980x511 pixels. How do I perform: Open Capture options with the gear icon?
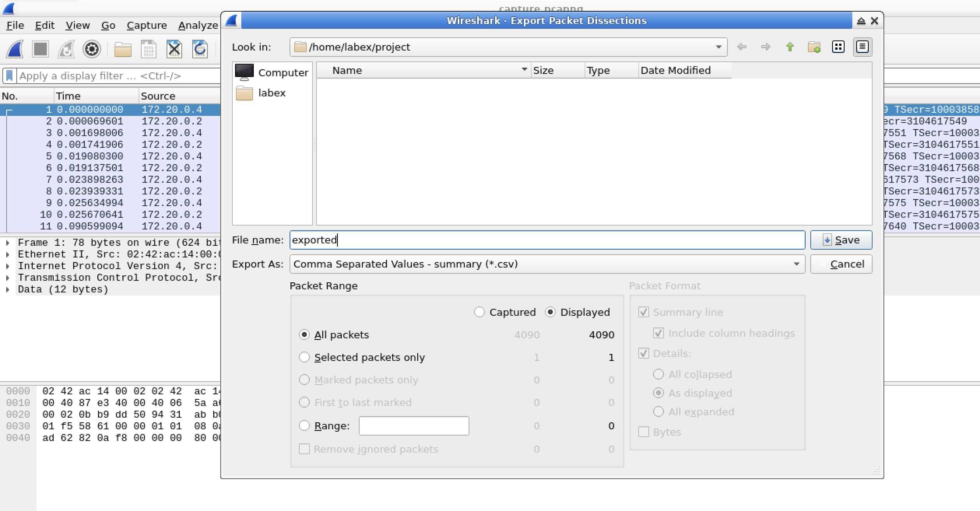point(91,49)
